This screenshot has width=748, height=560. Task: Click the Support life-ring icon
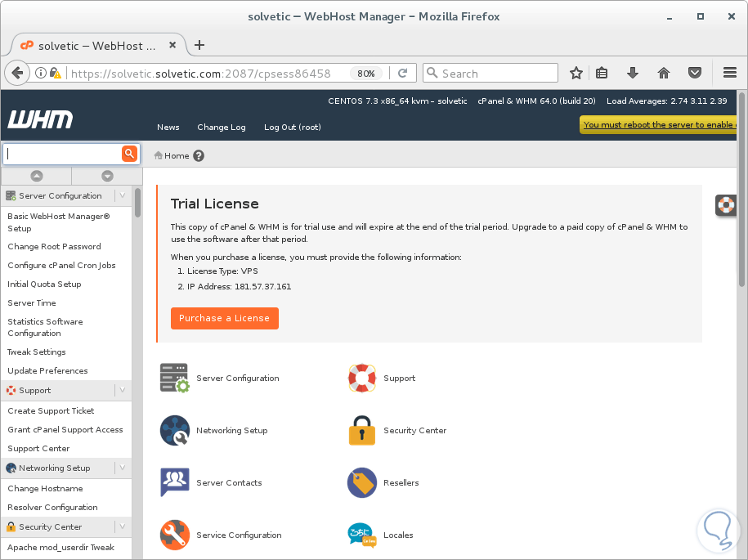pyautogui.click(x=361, y=378)
